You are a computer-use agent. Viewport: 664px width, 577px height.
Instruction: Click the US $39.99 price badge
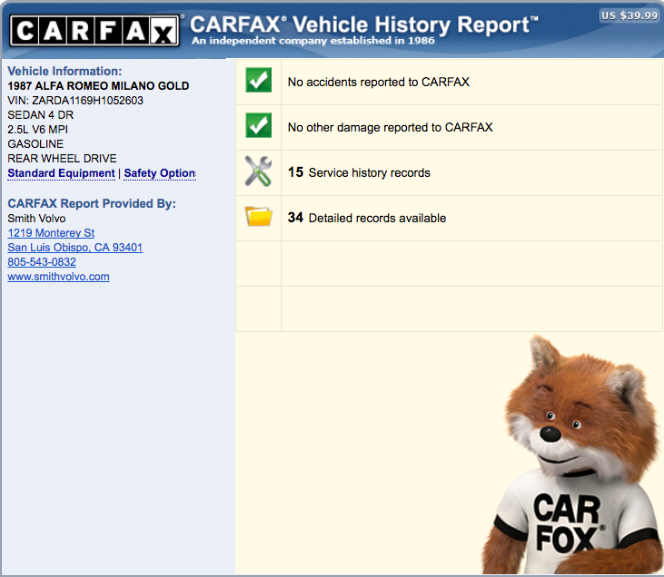pos(630,16)
